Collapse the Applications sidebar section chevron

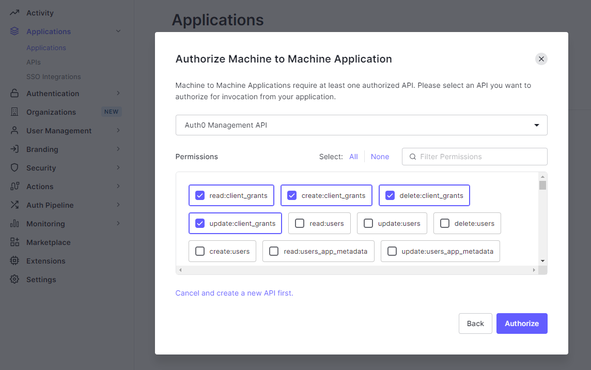[x=118, y=31]
